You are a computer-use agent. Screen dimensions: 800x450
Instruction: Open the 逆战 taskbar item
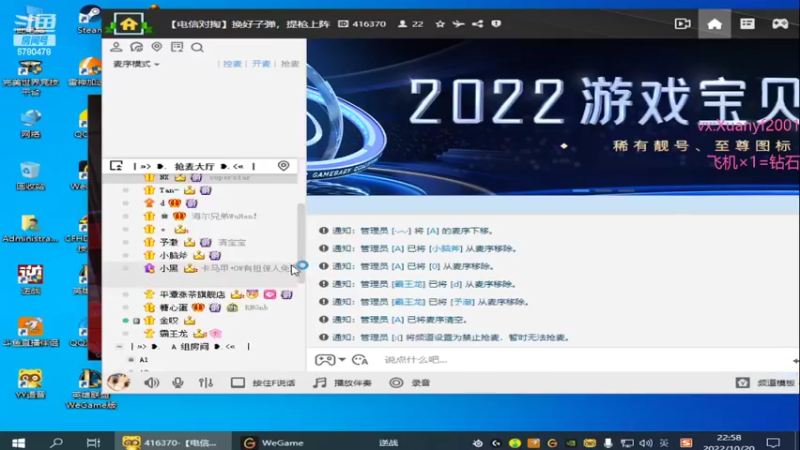pyautogui.click(x=388, y=442)
